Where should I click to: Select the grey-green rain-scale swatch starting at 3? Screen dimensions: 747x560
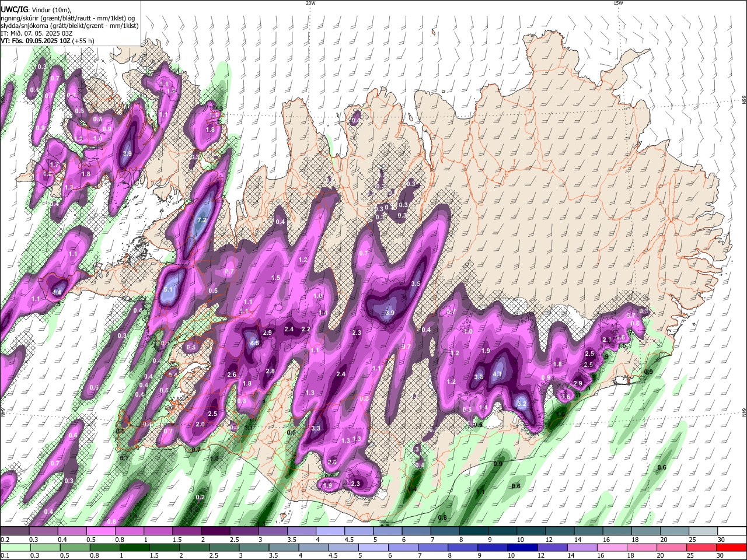(x=253, y=547)
